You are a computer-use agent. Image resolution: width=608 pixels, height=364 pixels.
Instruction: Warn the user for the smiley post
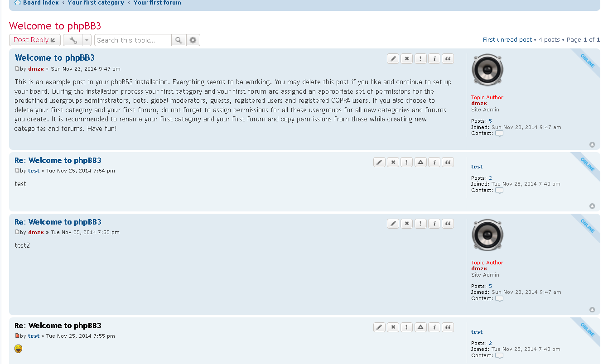(x=420, y=327)
